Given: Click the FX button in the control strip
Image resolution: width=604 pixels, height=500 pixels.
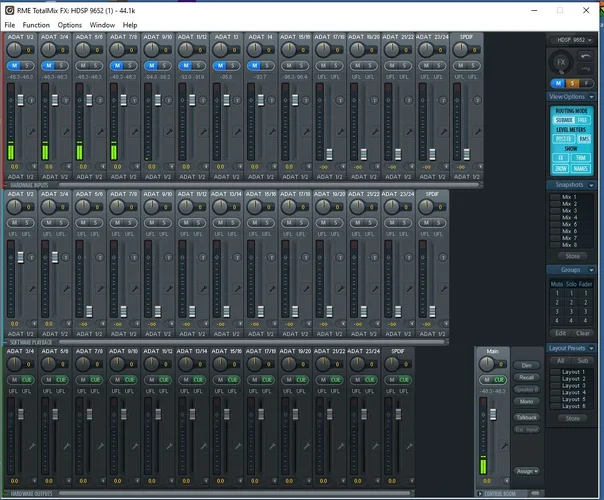Looking at the screenshot, I should pos(562,63).
